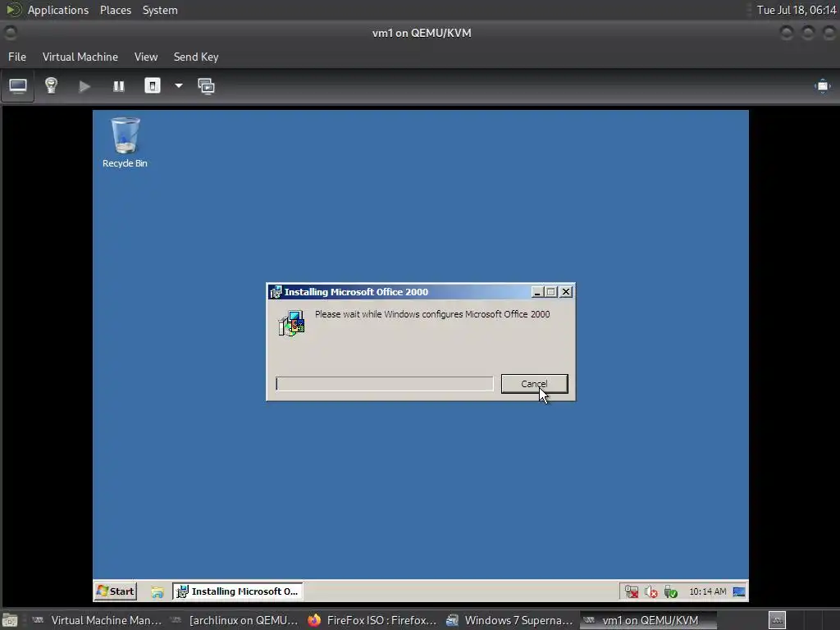Open the View menu
The image size is (840, 630).
pyautogui.click(x=146, y=57)
